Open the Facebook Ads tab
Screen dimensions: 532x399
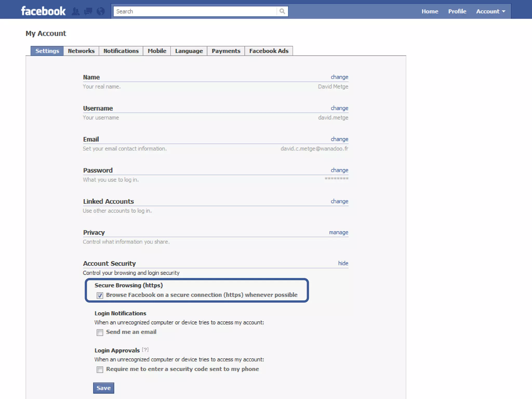point(269,51)
